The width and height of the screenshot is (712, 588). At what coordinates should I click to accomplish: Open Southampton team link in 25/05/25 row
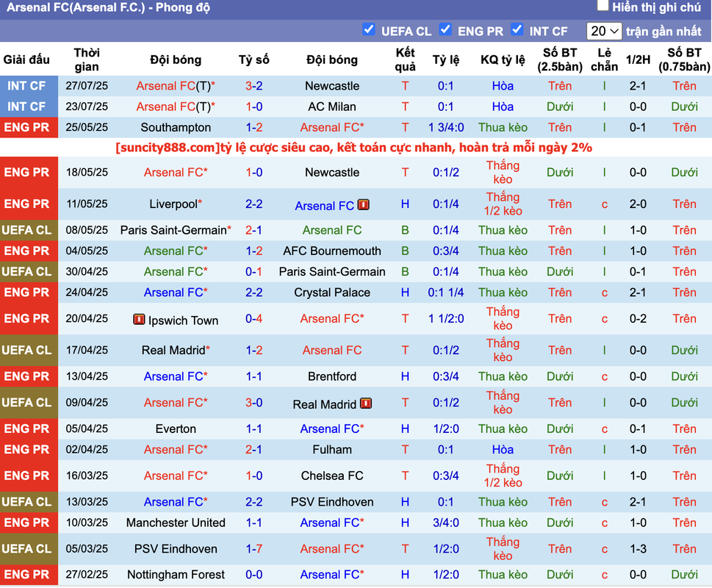[176, 128]
